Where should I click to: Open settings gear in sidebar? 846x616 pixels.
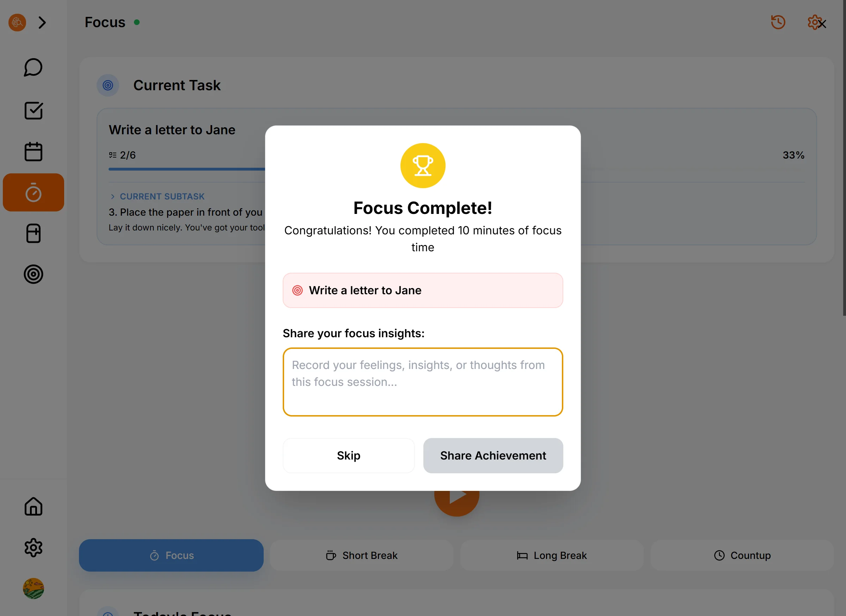tap(33, 547)
